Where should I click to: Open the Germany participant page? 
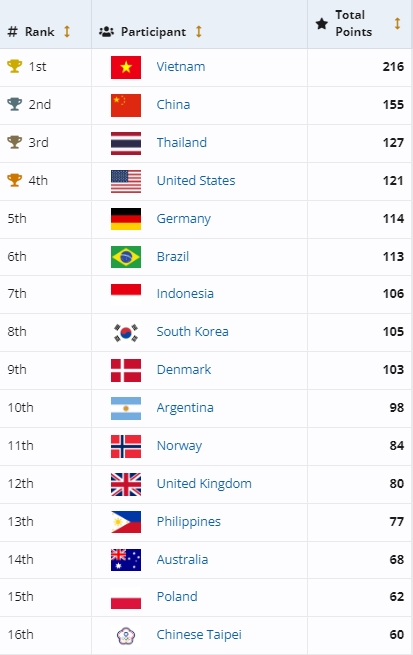point(184,218)
